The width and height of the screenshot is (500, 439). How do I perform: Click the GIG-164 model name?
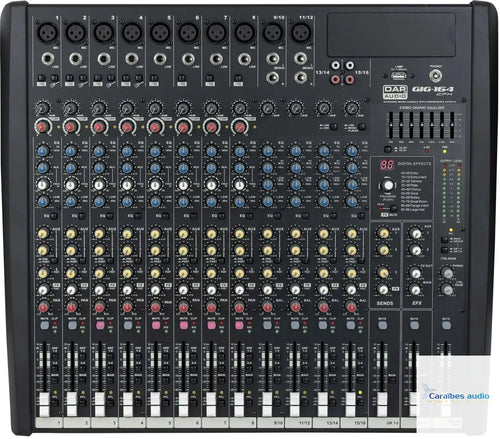(x=433, y=89)
